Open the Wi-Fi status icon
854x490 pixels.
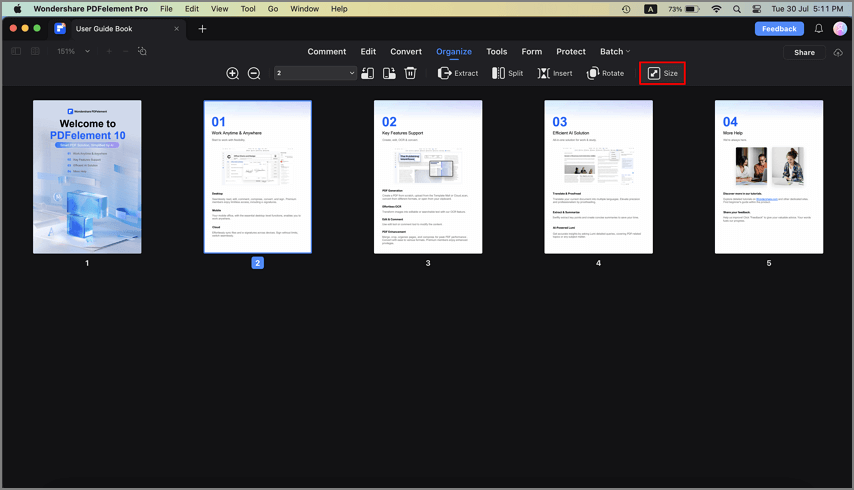tap(716, 9)
